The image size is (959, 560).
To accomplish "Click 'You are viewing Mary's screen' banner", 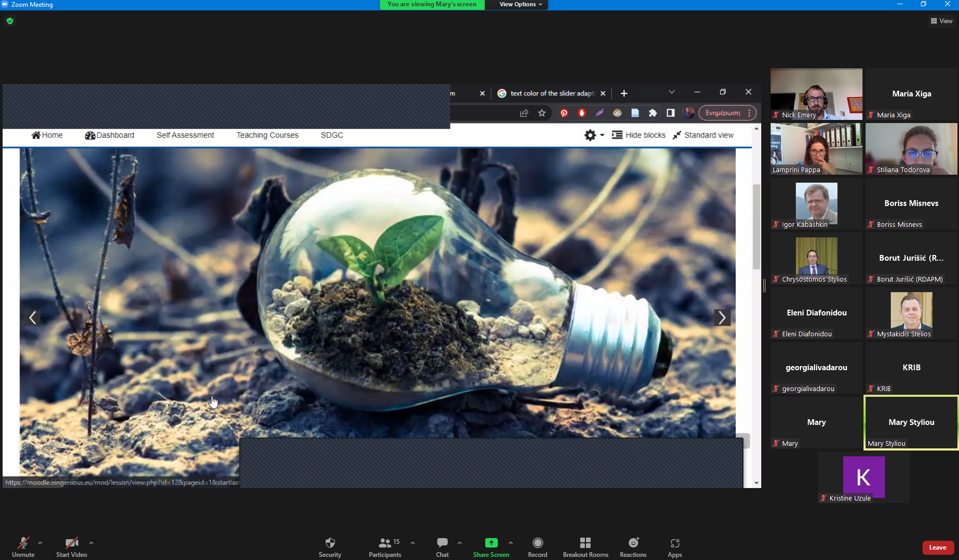I will coord(432,5).
